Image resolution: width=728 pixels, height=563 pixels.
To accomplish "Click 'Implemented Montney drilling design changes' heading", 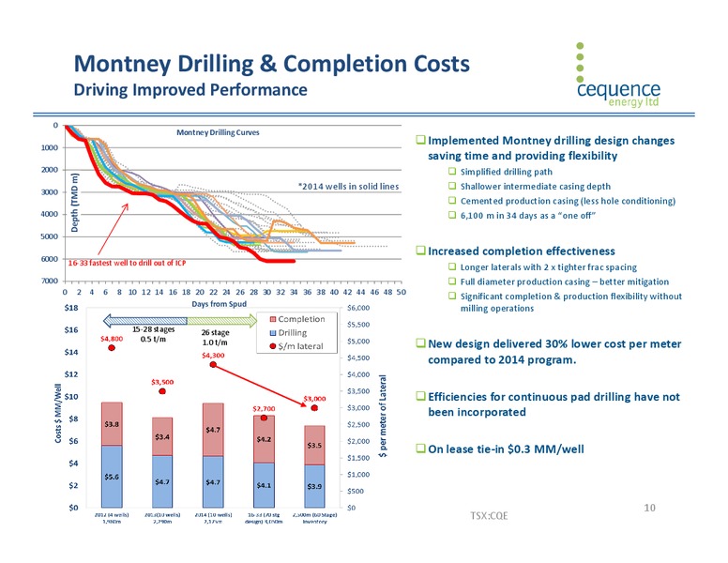I will coord(551,148).
